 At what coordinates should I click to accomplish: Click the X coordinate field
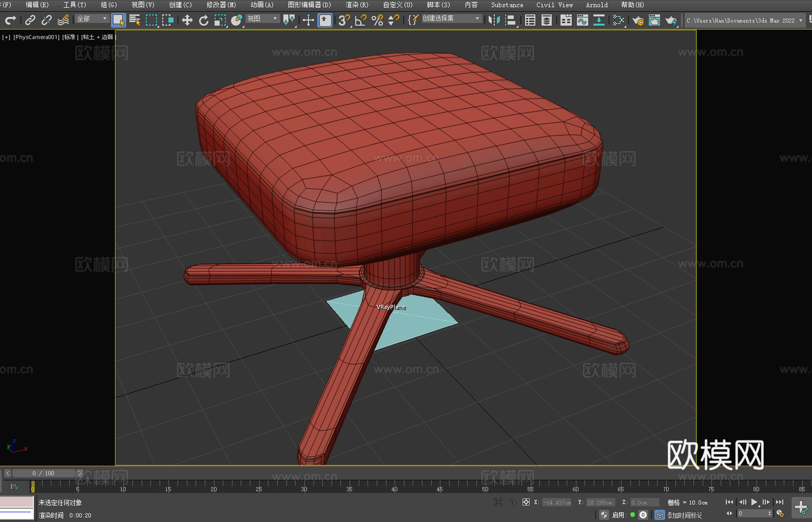(556, 502)
